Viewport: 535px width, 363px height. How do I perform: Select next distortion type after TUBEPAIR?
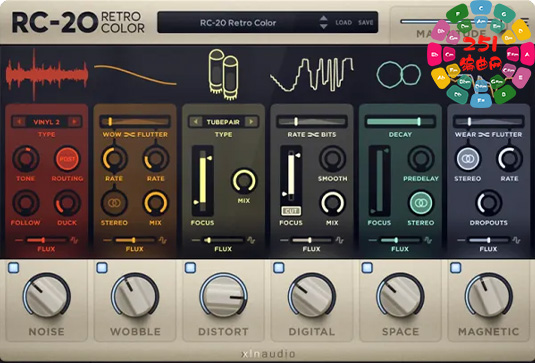tap(251, 121)
